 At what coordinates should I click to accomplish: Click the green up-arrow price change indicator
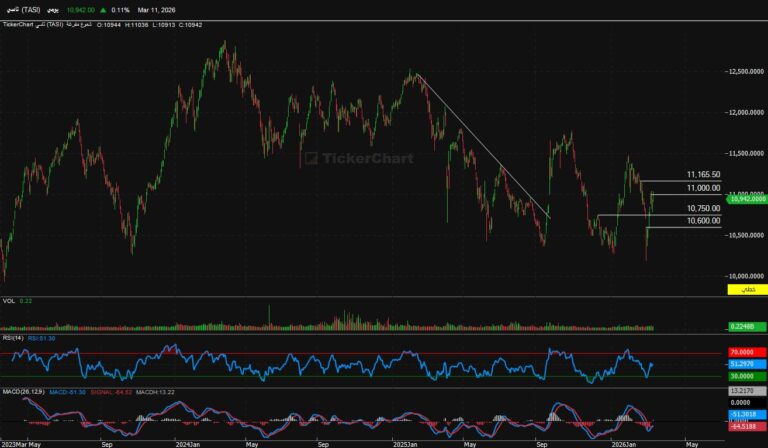(101, 9)
